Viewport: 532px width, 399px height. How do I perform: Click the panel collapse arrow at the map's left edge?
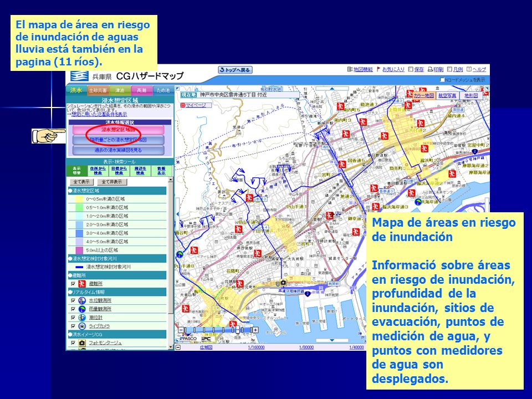click(177, 214)
